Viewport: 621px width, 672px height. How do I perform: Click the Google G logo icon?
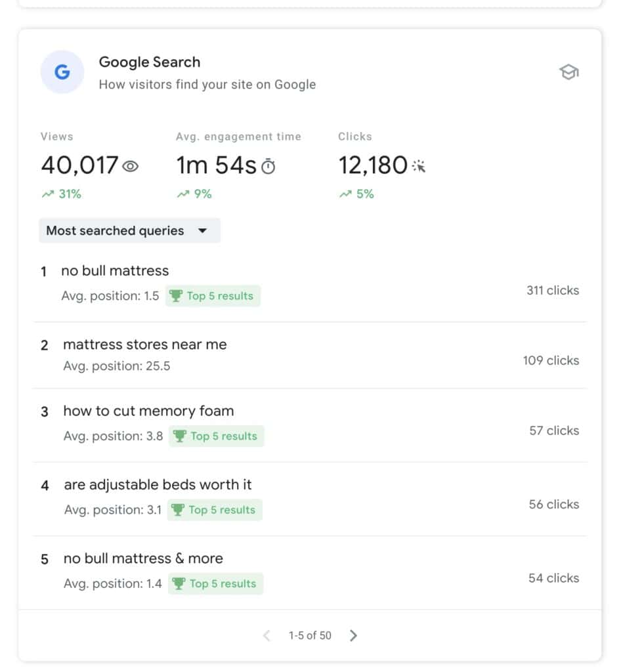(x=62, y=72)
